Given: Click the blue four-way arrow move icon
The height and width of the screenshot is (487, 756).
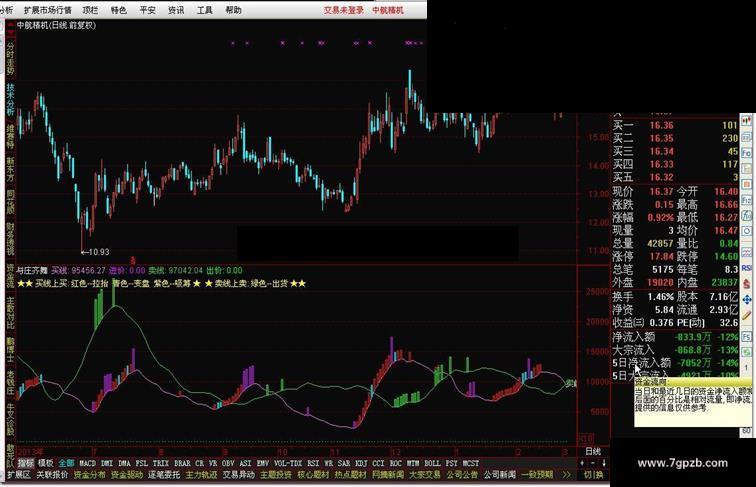Looking at the screenshot, I should click(x=746, y=299).
